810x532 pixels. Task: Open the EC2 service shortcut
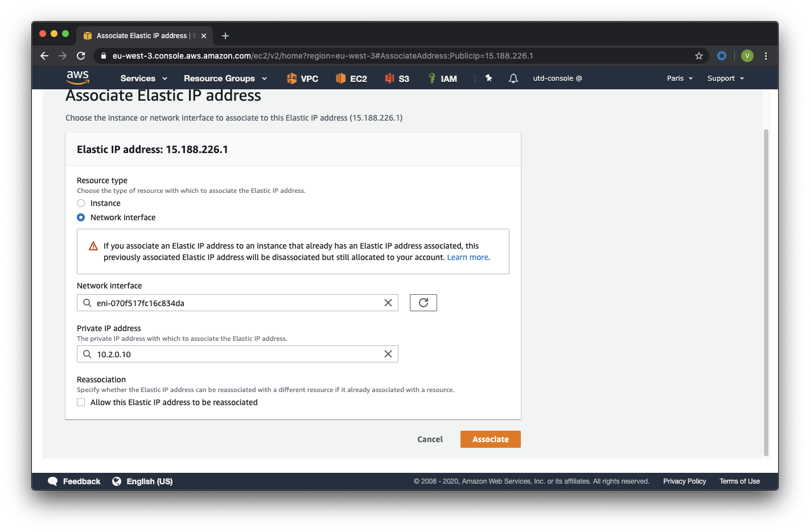point(351,79)
